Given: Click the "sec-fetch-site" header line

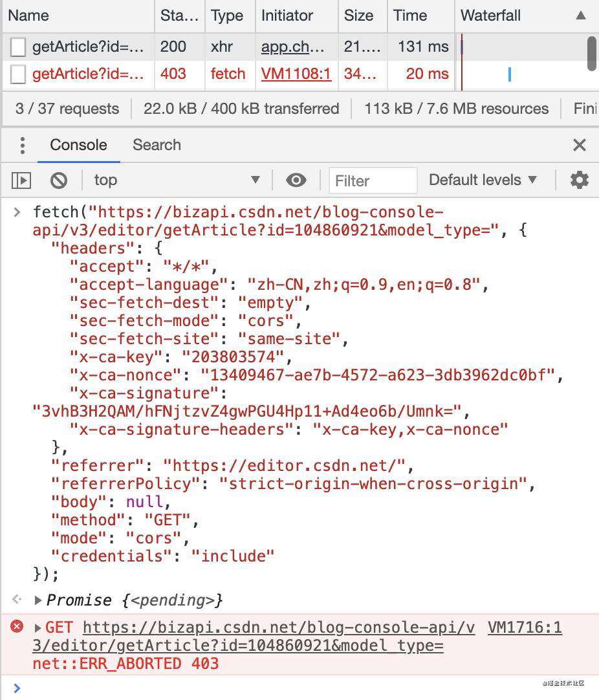Looking at the screenshot, I should pos(208,339).
